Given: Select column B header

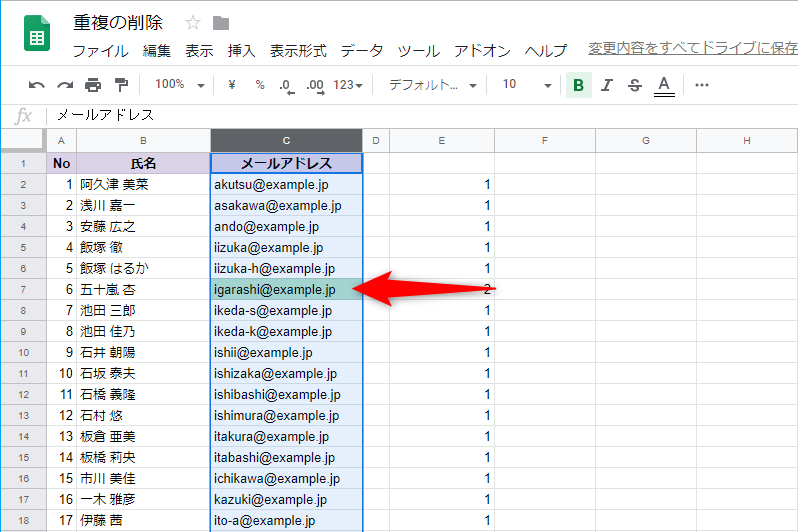Looking at the screenshot, I should click(x=144, y=141).
